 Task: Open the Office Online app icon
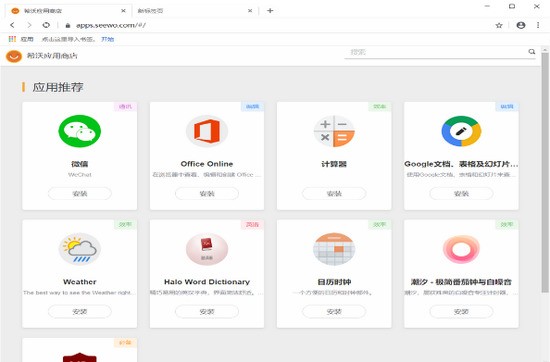coord(207,131)
